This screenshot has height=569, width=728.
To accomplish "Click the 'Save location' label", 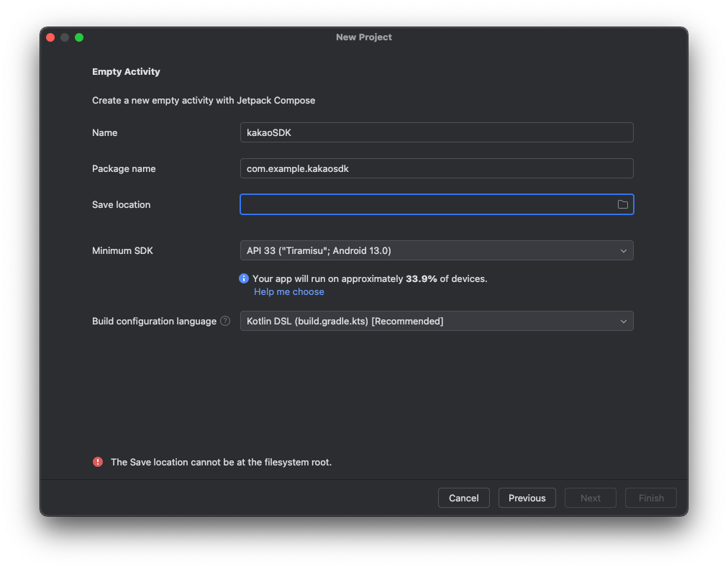I will pos(121,205).
